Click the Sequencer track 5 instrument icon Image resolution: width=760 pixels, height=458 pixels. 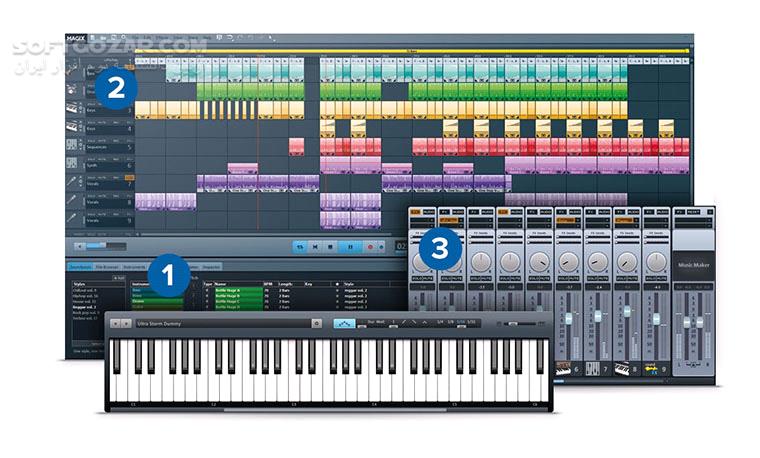(x=72, y=144)
